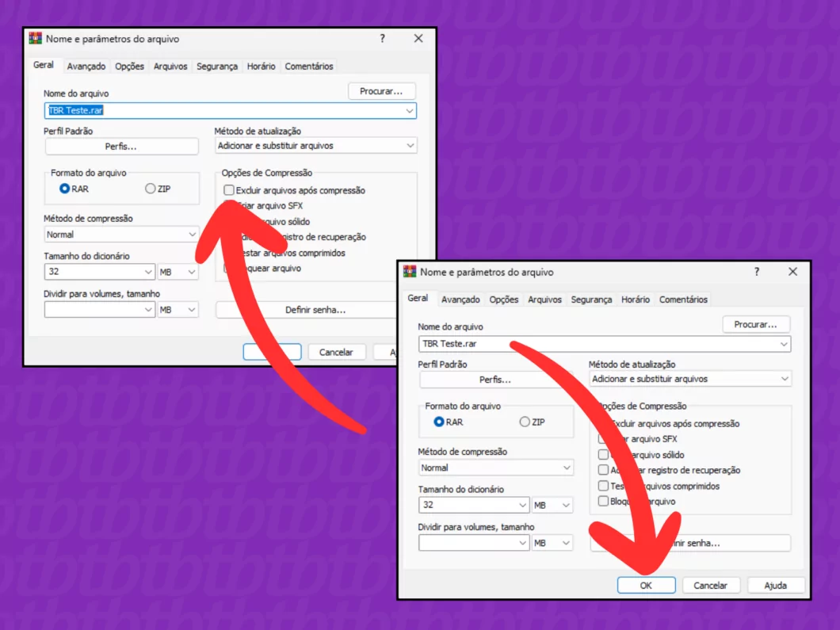
Task: Switch to Opções tab in the front dialog
Action: (503, 300)
